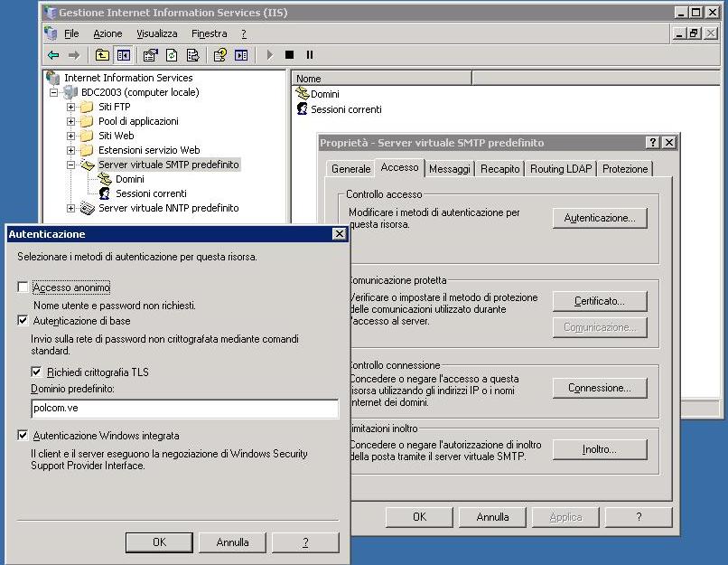728x565 pixels.
Task: Click the BDC2003 computer icon in tree
Action: click(70, 92)
